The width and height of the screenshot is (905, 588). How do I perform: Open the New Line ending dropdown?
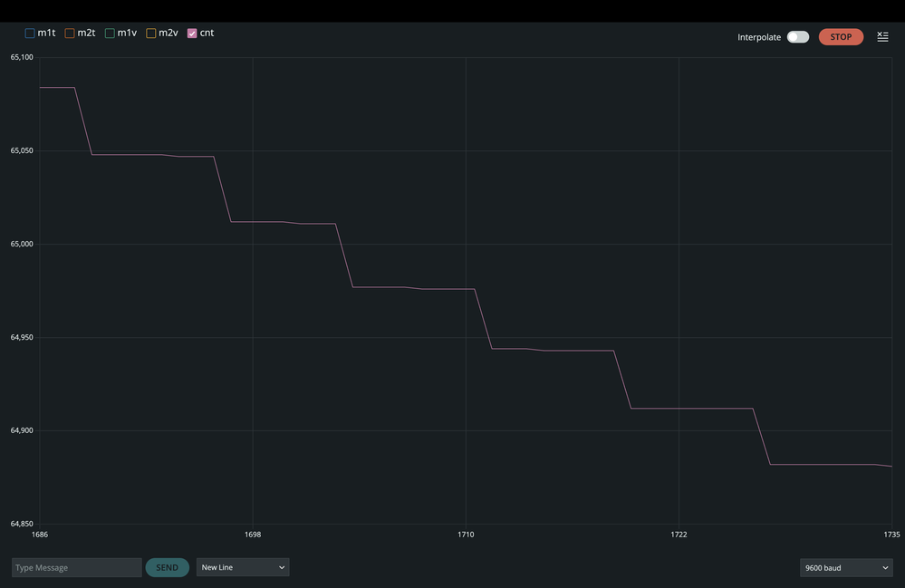[x=243, y=567]
